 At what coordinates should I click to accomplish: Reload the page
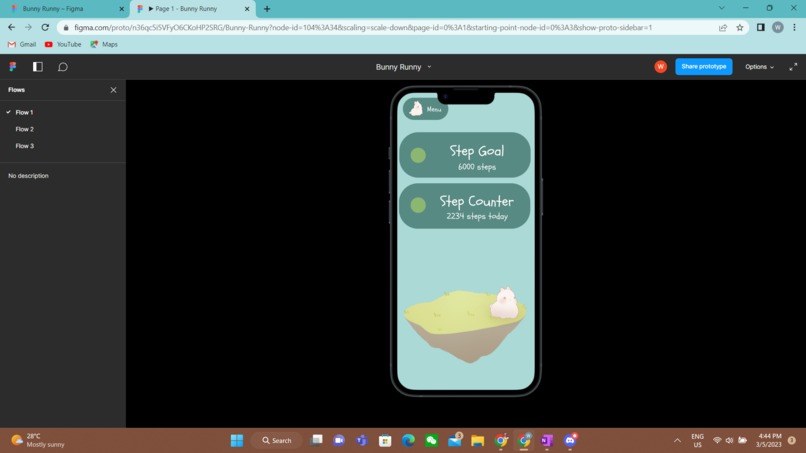(x=45, y=27)
